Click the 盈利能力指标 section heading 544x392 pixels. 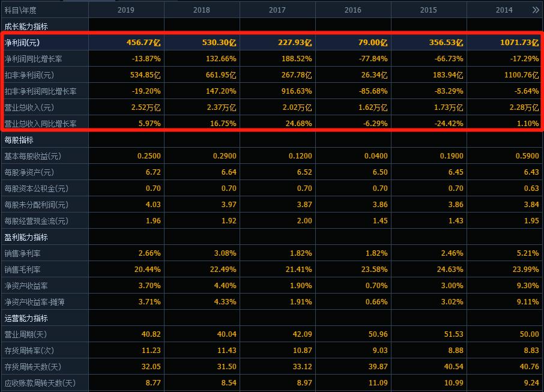click(26, 237)
